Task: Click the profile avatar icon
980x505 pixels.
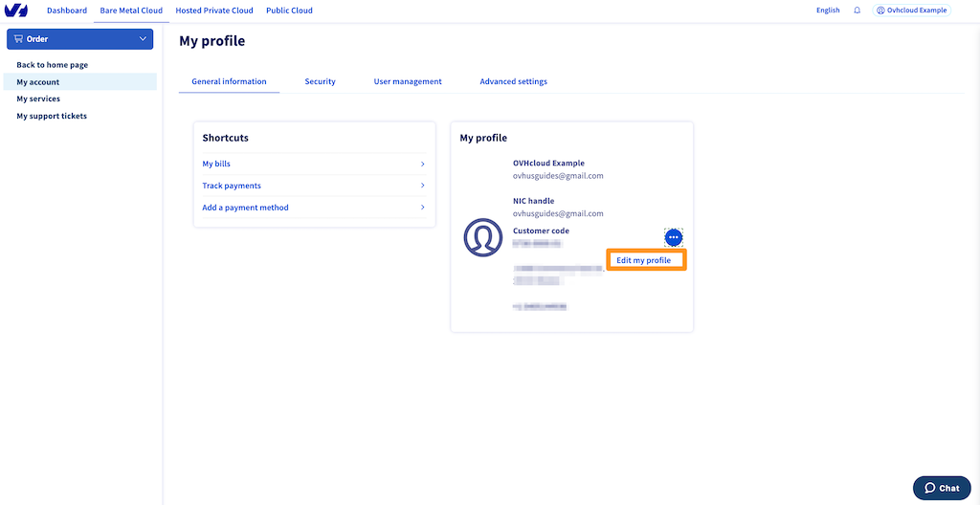Action: click(x=483, y=237)
